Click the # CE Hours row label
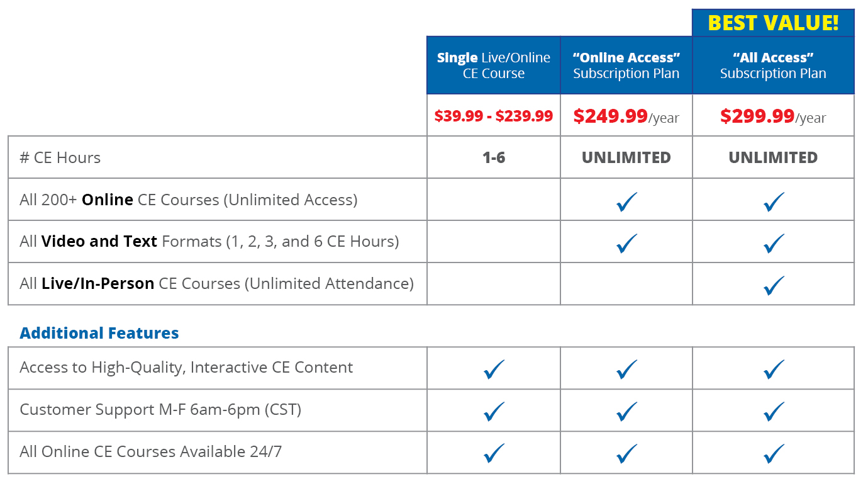The width and height of the screenshot is (868, 491). tap(60, 157)
